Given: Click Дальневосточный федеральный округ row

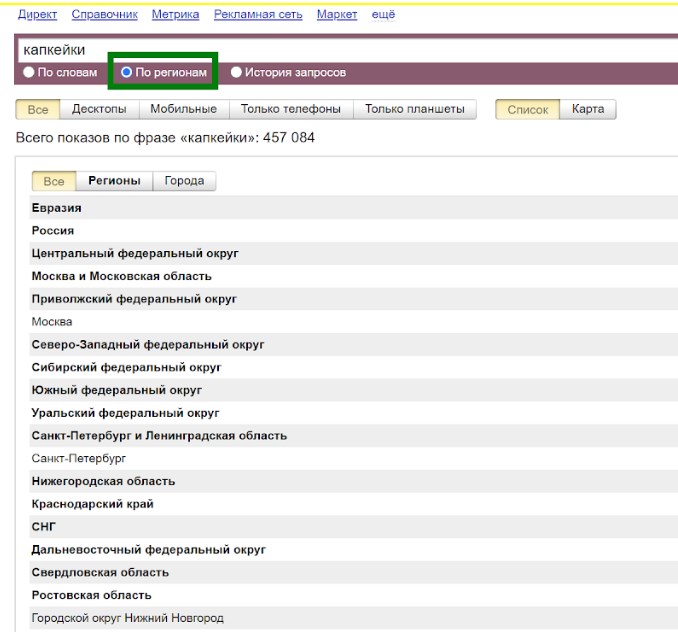Looking at the screenshot, I should coord(354,550).
